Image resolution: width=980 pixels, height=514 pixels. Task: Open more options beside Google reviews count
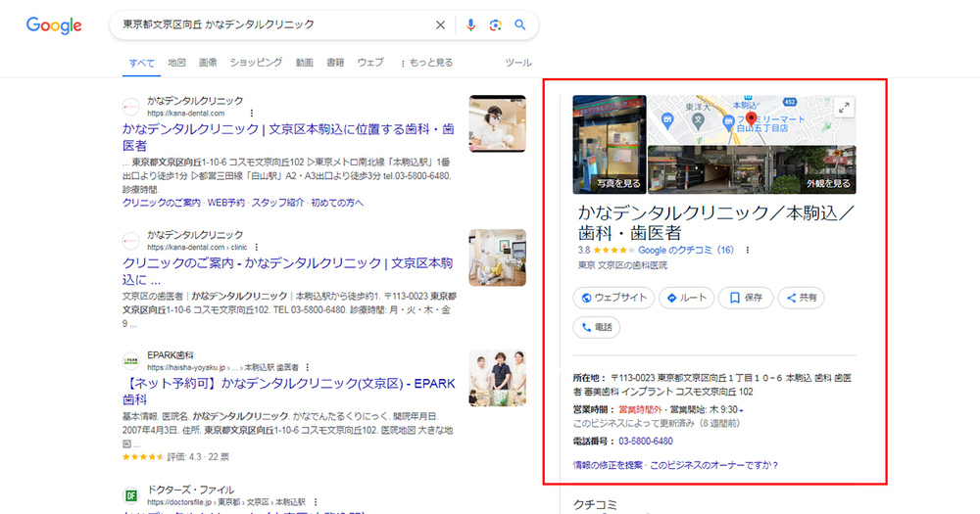click(x=748, y=250)
